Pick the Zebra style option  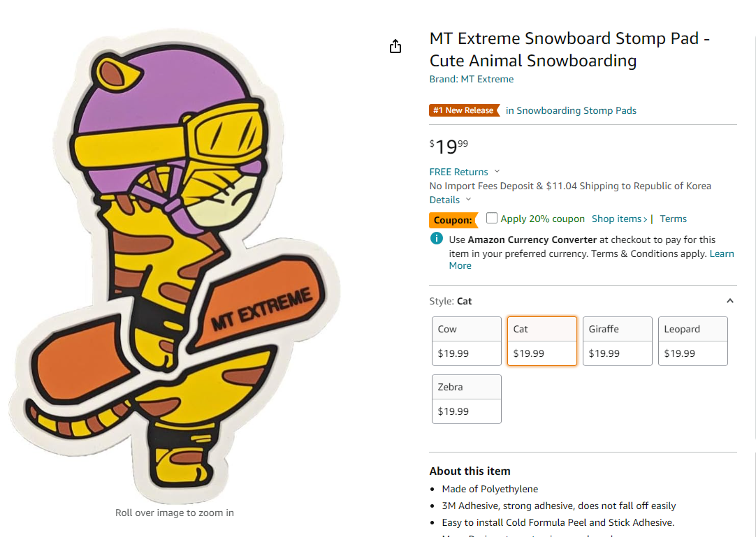pyautogui.click(x=466, y=399)
